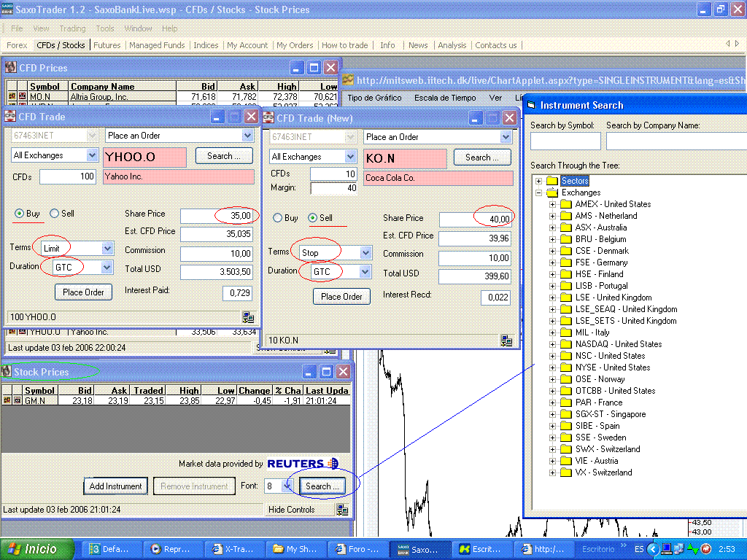The image size is (747, 560).
Task: Expand the AMEX - United States node
Action: point(553,204)
